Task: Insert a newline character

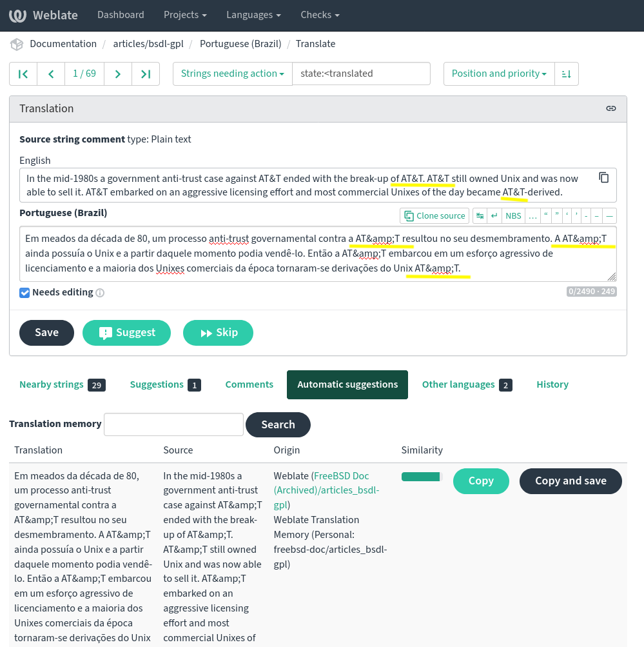Action: (494, 216)
